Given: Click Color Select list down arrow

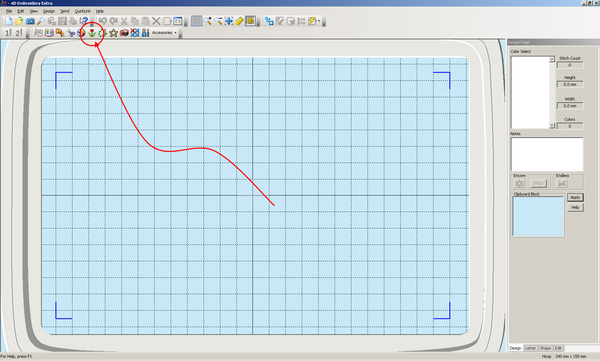Looking at the screenshot, I should 552,126.
